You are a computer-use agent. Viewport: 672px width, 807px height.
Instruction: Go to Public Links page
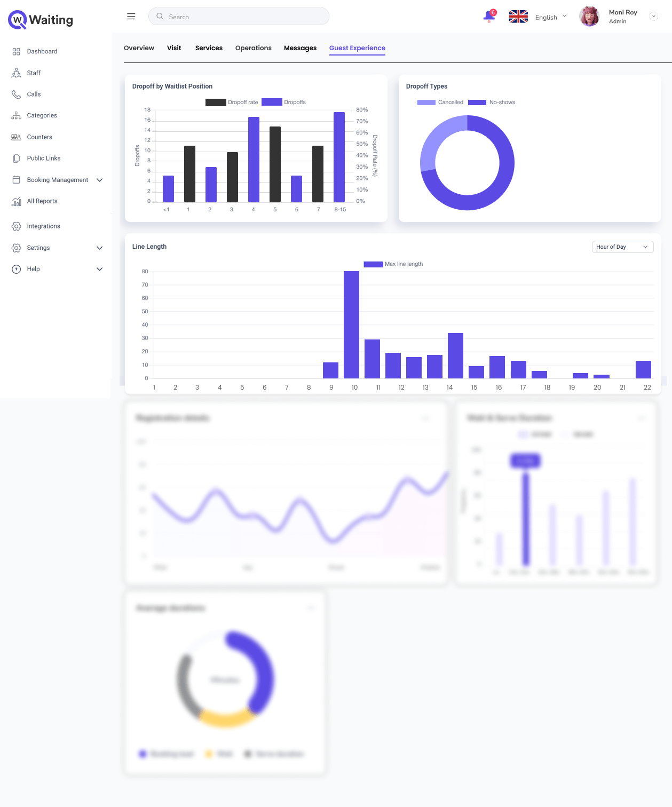point(44,159)
